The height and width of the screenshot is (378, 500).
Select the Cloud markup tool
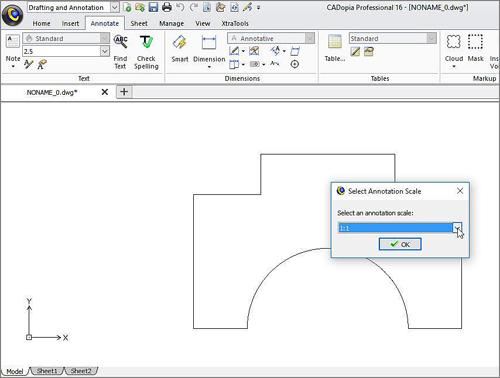454,50
